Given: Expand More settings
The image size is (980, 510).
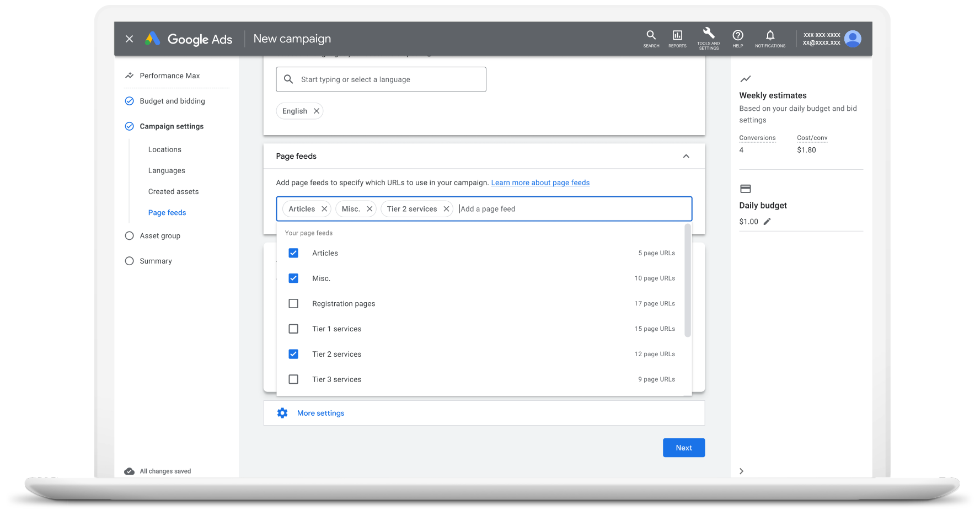Looking at the screenshot, I should coord(320,413).
